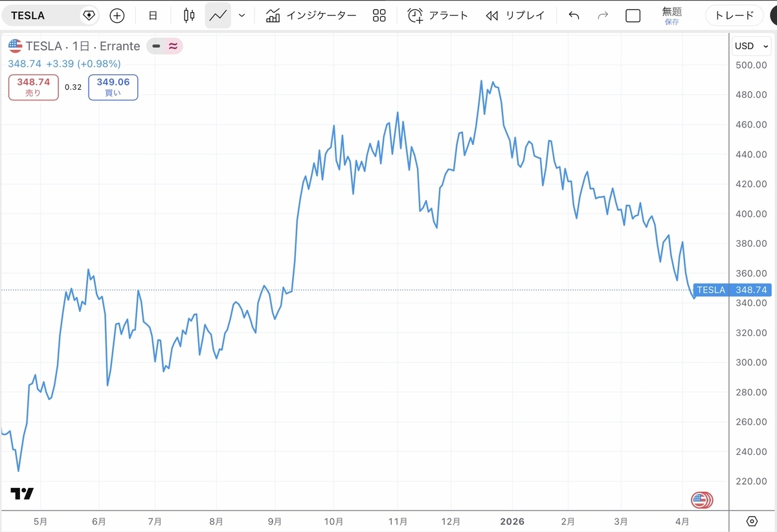
Task: Click the diamond icon in symbol box
Action: click(89, 16)
